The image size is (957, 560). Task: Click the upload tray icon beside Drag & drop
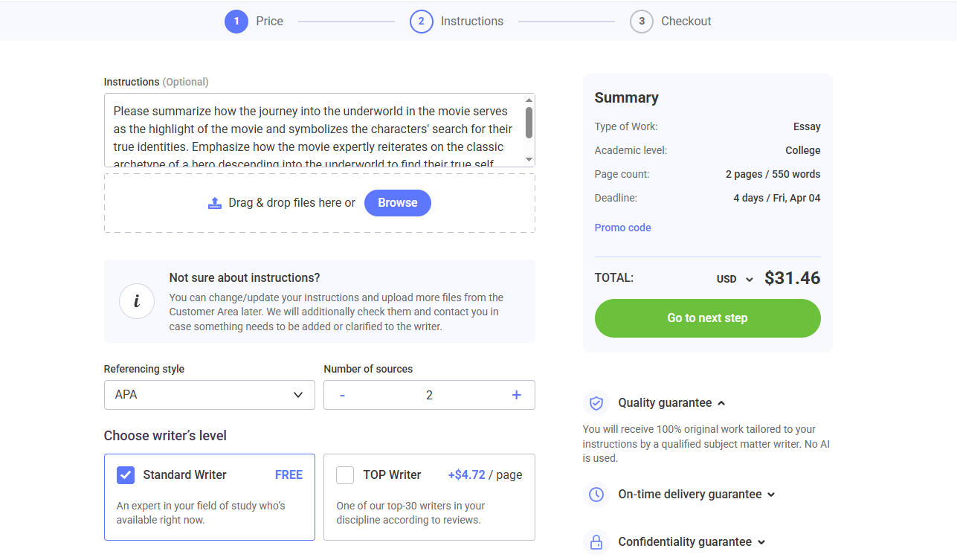pos(215,202)
